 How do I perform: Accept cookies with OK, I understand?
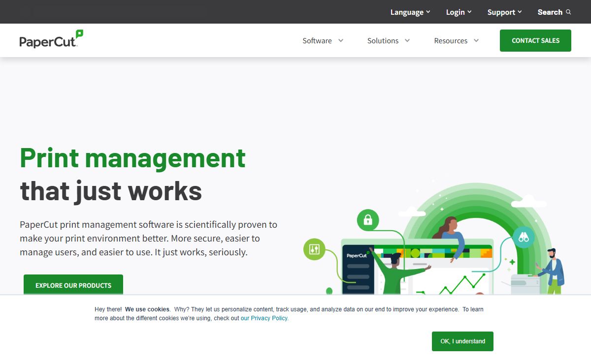pos(462,341)
